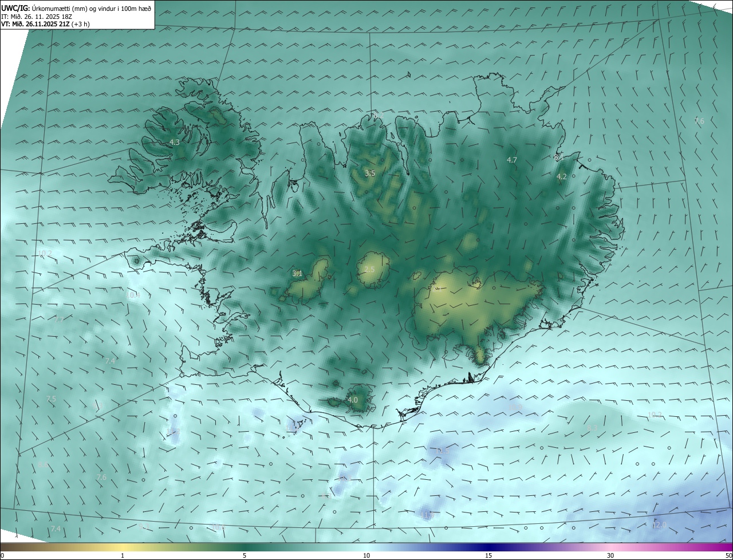Click the 10.4 value off the west coast
Image resolution: width=733 pixels, height=560 pixels.
[x=133, y=295]
